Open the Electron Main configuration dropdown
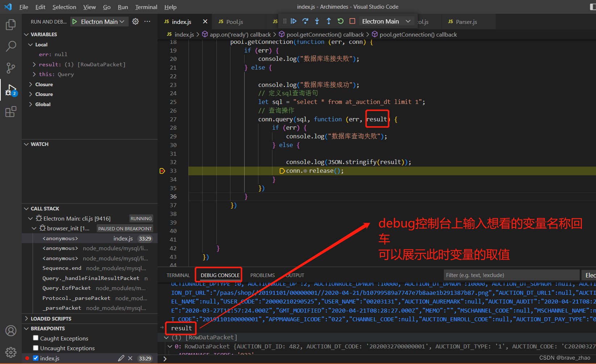The image size is (596, 364). tap(103, 22)
